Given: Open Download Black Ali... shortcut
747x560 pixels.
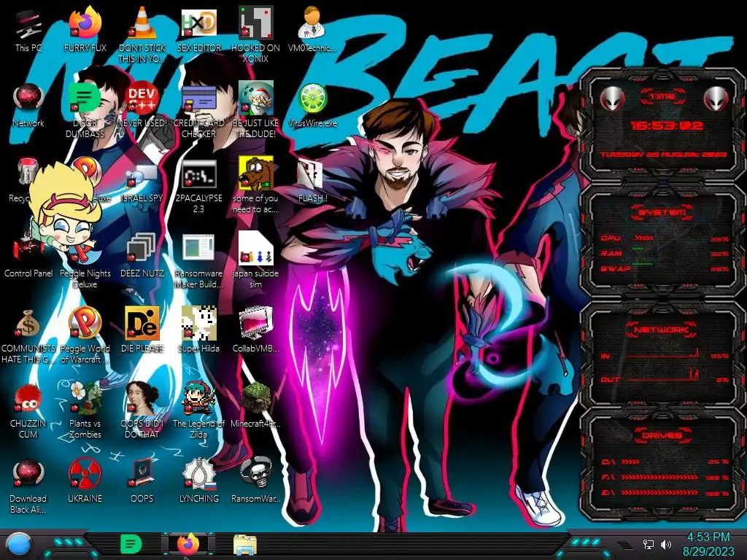Looking at the screenshot, I should click(28, 486).
